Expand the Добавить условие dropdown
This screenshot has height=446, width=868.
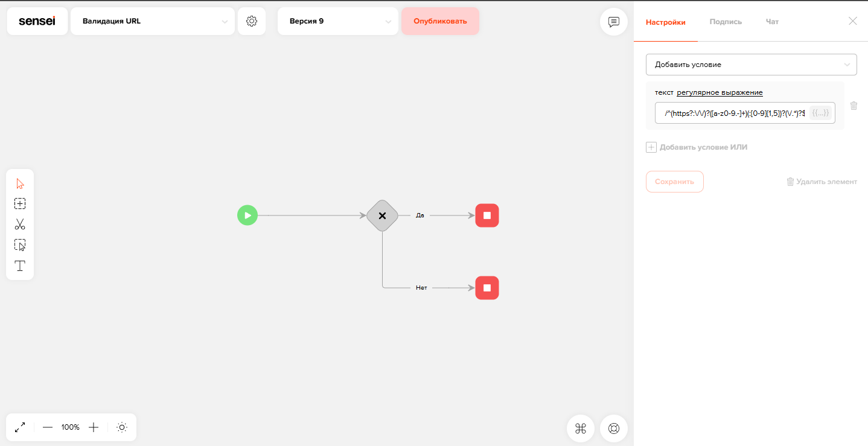point(752,65)
